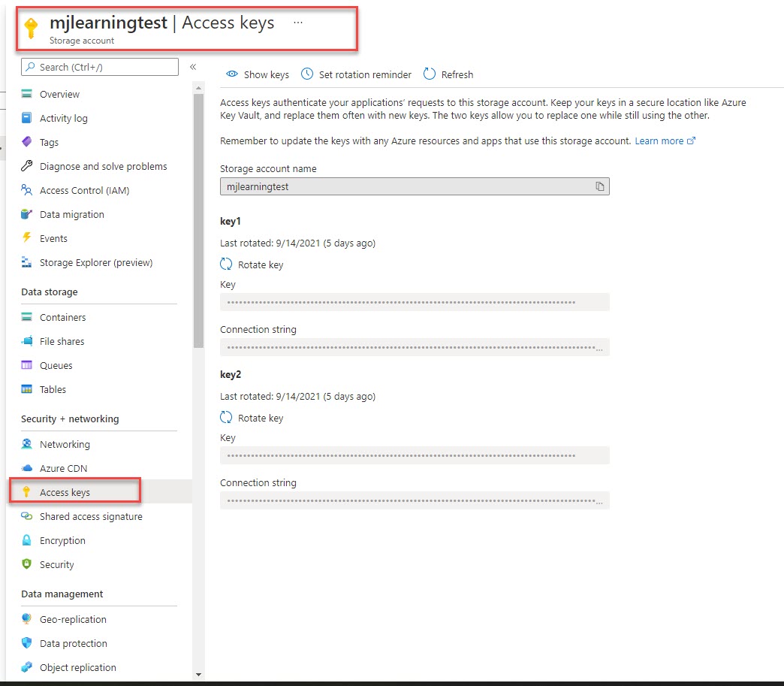Click the sidebar scroll down arrow
Viewport: 784px width, 686px height.
coord(198,674)
